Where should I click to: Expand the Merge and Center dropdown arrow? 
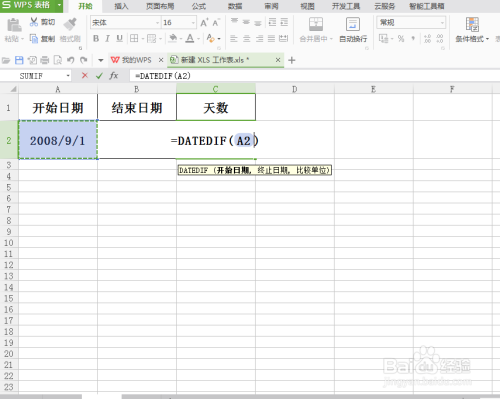[331, 39]
